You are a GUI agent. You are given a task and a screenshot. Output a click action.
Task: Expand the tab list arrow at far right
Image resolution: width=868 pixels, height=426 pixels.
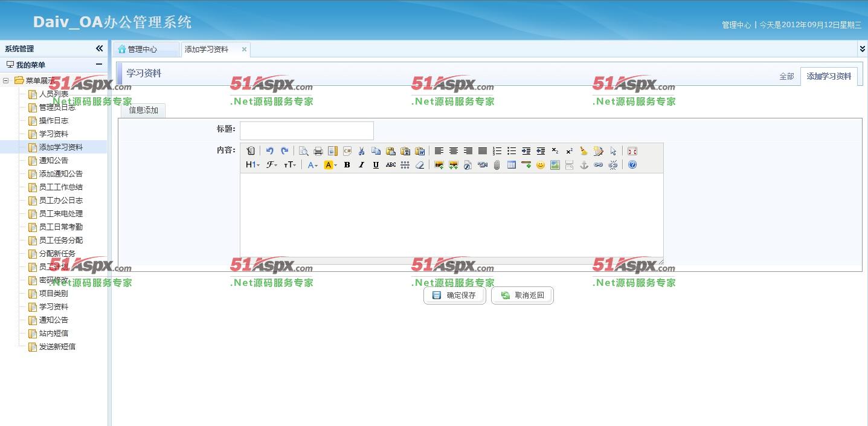click(862, 49)
